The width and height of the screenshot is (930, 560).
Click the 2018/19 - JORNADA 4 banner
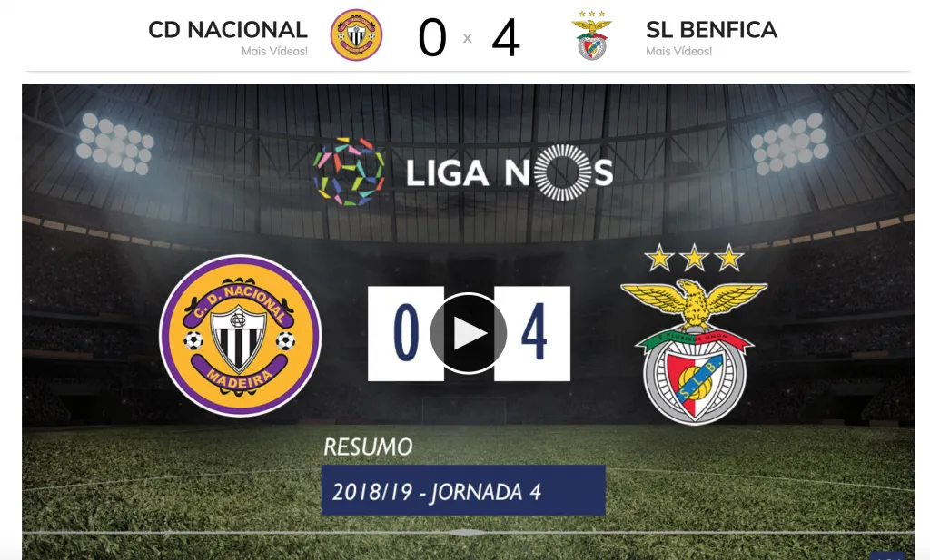[x=463, y=491]
